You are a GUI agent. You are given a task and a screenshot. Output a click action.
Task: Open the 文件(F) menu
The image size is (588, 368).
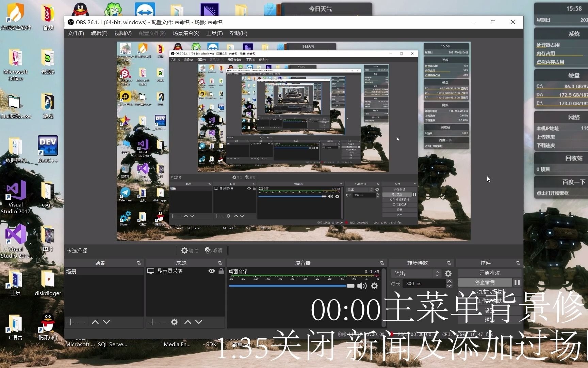click(76, 33)
